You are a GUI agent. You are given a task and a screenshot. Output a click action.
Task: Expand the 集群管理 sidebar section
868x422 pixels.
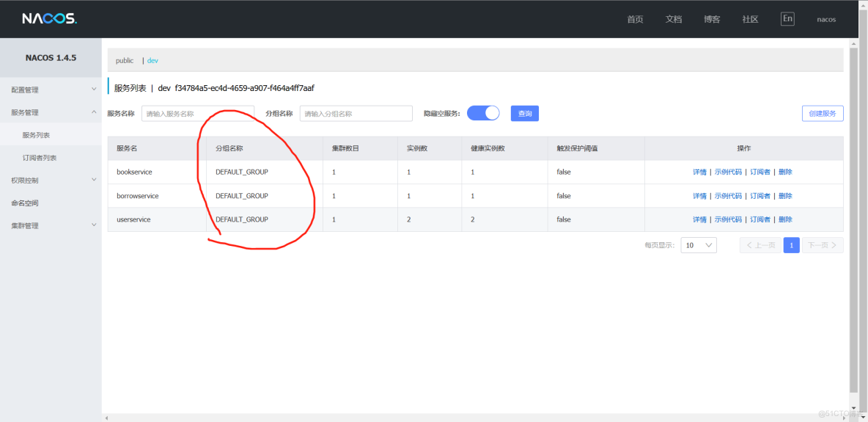pos(51,226)
